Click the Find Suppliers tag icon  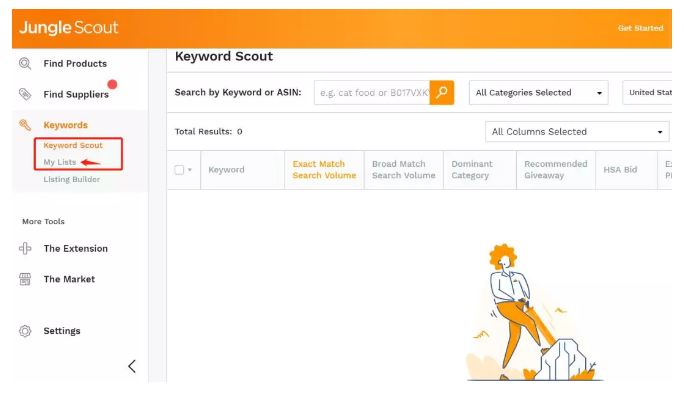25,94
